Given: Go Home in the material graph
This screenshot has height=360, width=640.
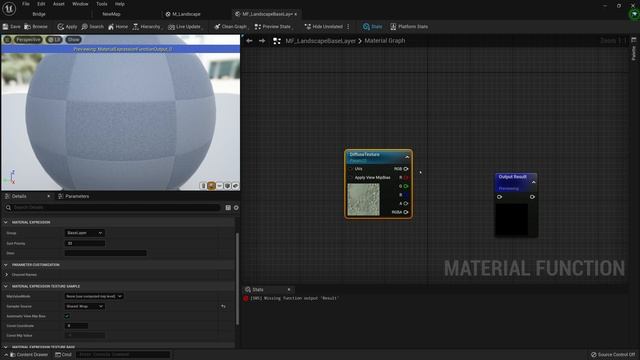Looking at the screenshot, I should click(118, 27).
